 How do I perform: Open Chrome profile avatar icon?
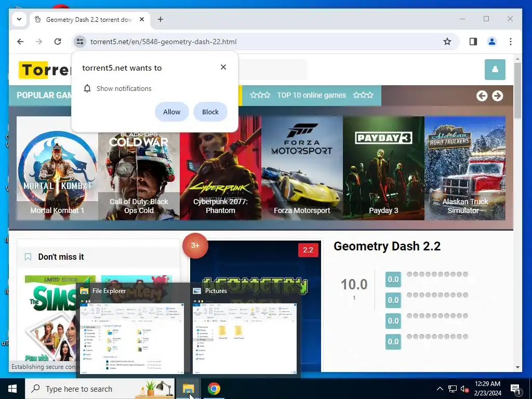click(x=491, y=42)
